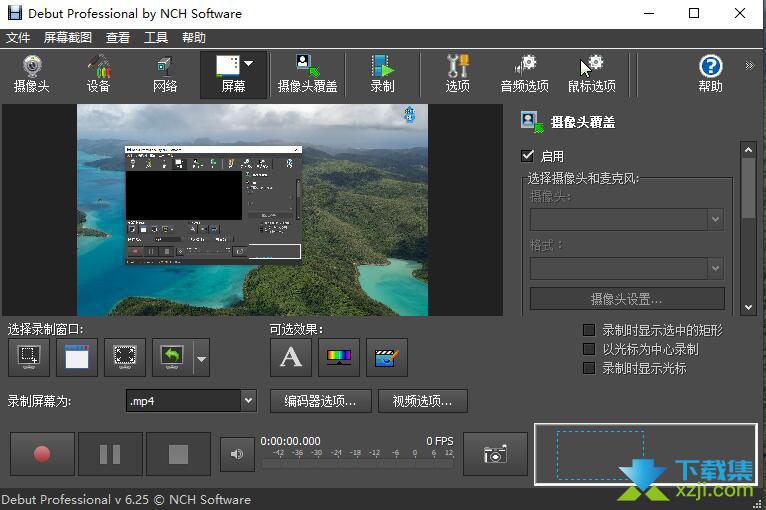Click the previous selection green arrow icon
Viewport: 766px width, 510px height.
tap(172, 358)
